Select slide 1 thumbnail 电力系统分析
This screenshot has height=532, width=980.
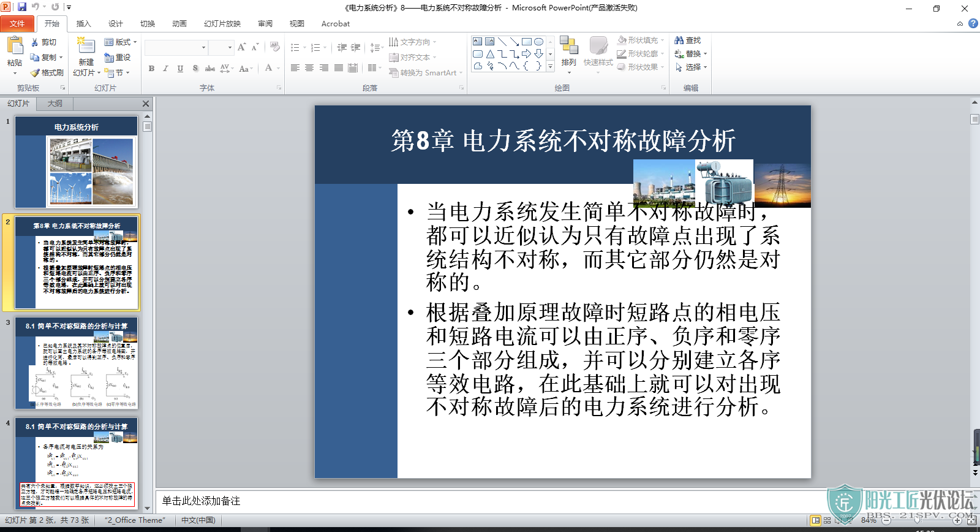pyautogui.click(x=77, y=162)
